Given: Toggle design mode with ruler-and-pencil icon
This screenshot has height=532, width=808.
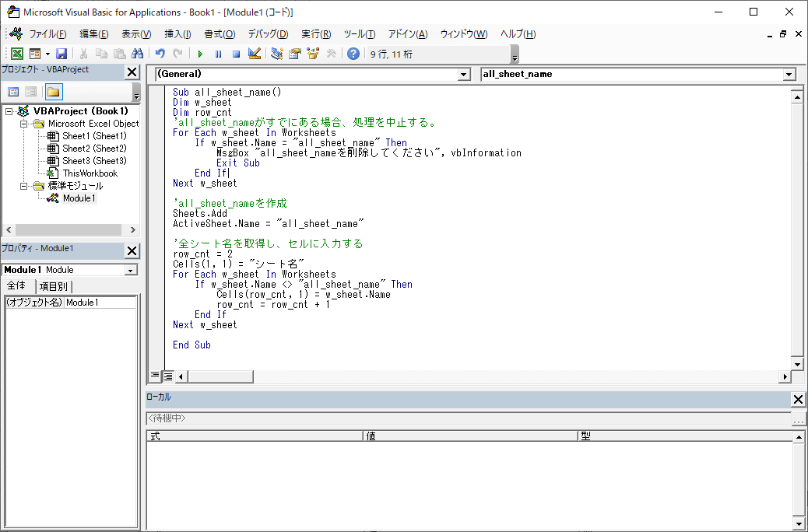Looking at the screenshot, I should tap(254, 54).
